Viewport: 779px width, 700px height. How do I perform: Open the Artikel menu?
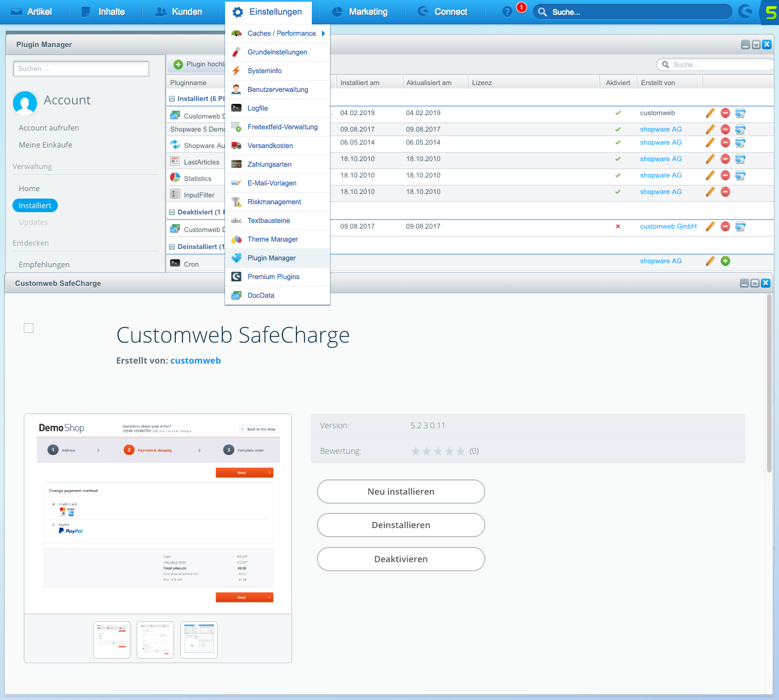coord(32,11)
